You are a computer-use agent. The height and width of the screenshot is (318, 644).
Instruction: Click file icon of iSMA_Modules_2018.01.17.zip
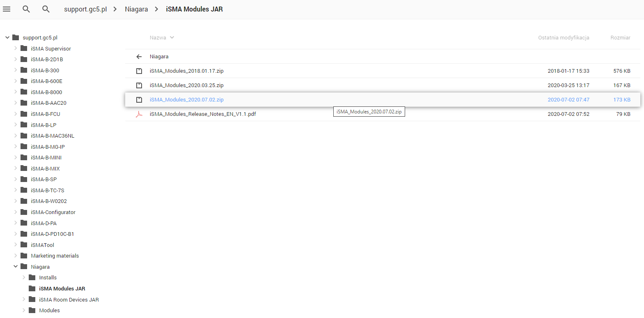[x=139, y=71]
